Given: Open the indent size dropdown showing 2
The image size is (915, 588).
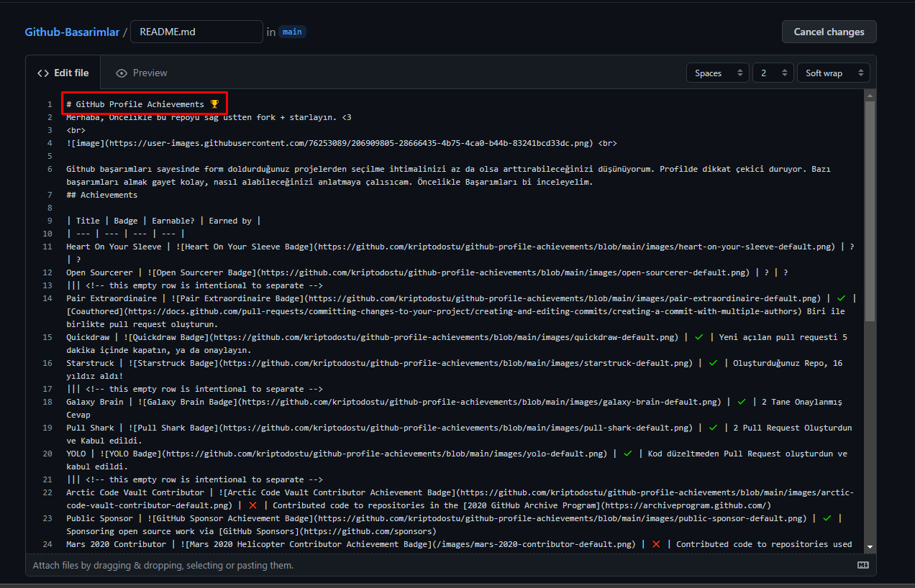Looking at the screenshot, I should click(773, 73).
